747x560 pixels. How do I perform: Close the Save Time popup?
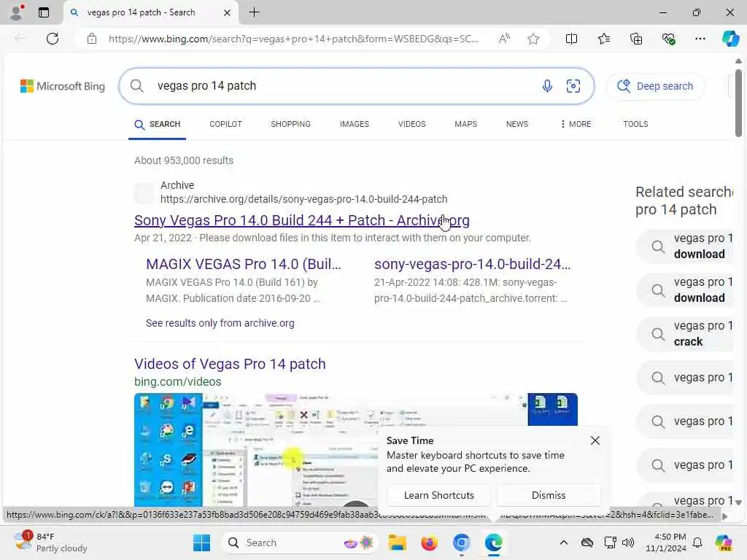pyautogui.click(x=595, y=440)
